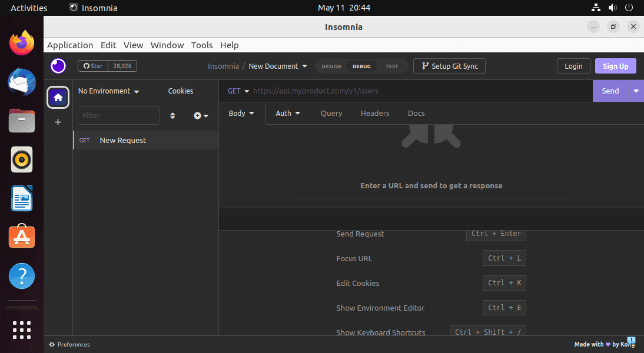
Task: Launch Thunderbird Mail from the dock
Action: coord(22,82)
